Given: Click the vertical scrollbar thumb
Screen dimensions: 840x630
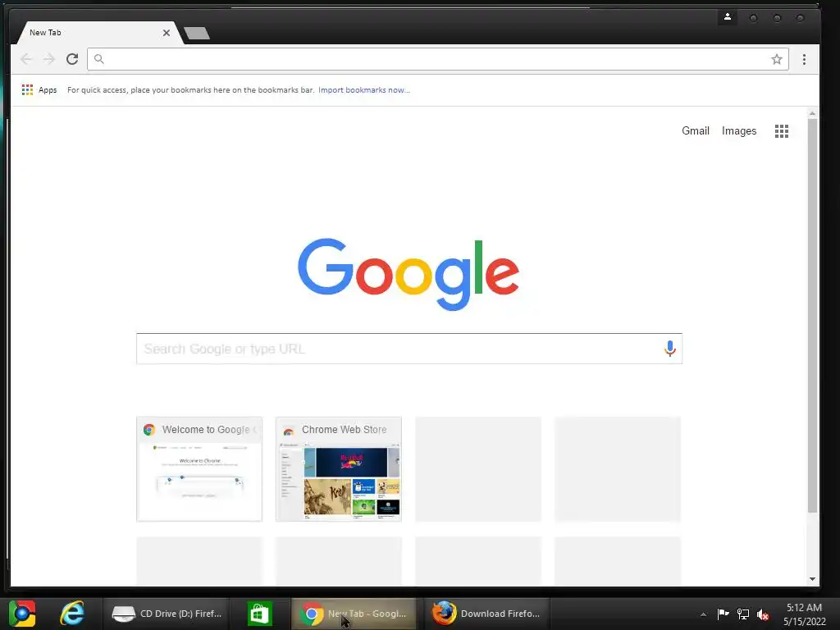Looking at the screenshot, I should click(x=812, y=316).
